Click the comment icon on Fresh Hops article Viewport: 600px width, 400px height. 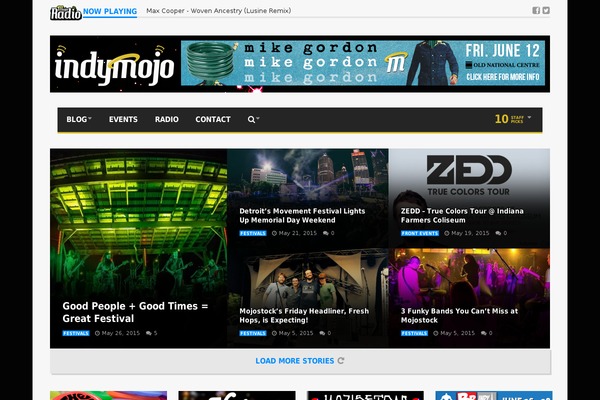tap(322, 333)
